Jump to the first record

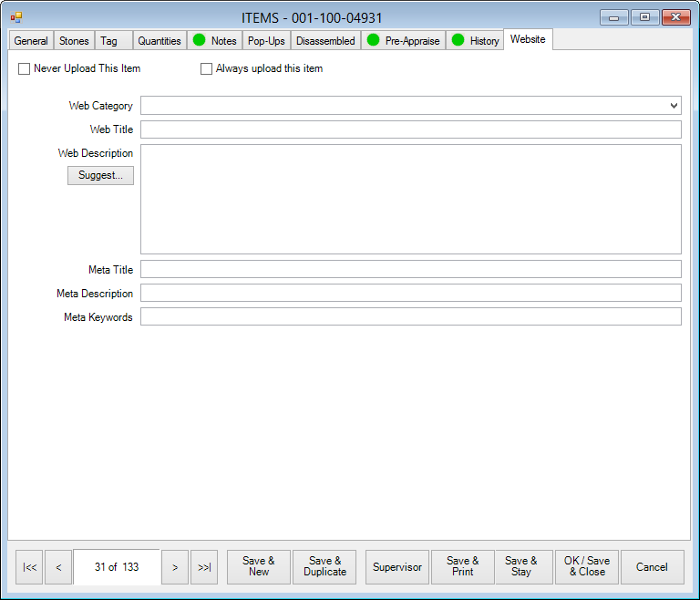pos(29,567)
